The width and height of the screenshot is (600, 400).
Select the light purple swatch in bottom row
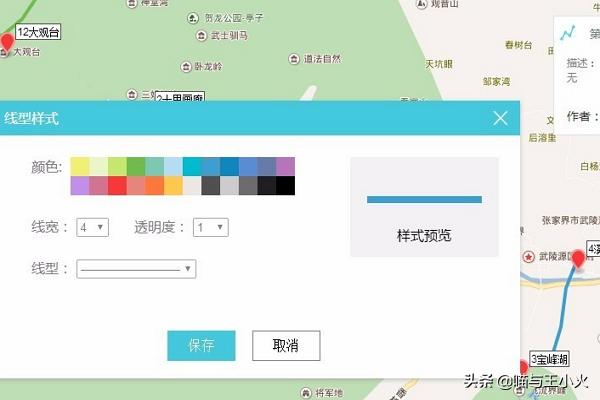pyautogui.click(x=80, y=185)
